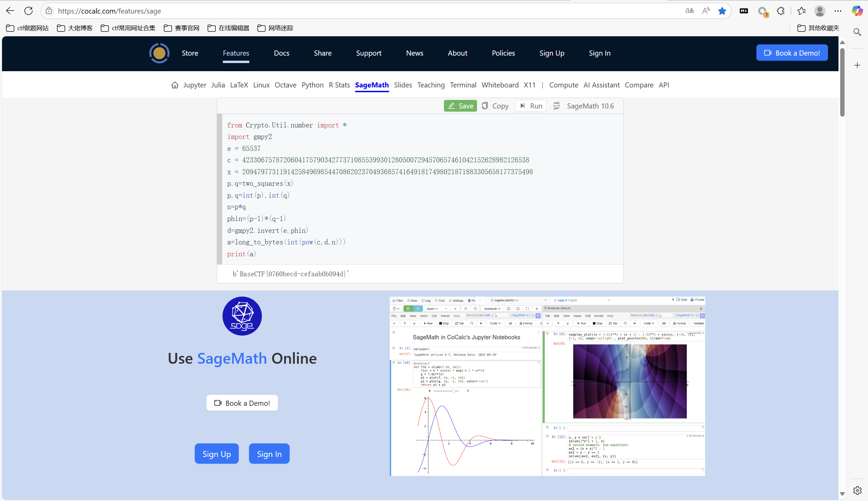Click the top Book a Demo button

(x=792, y=53)
